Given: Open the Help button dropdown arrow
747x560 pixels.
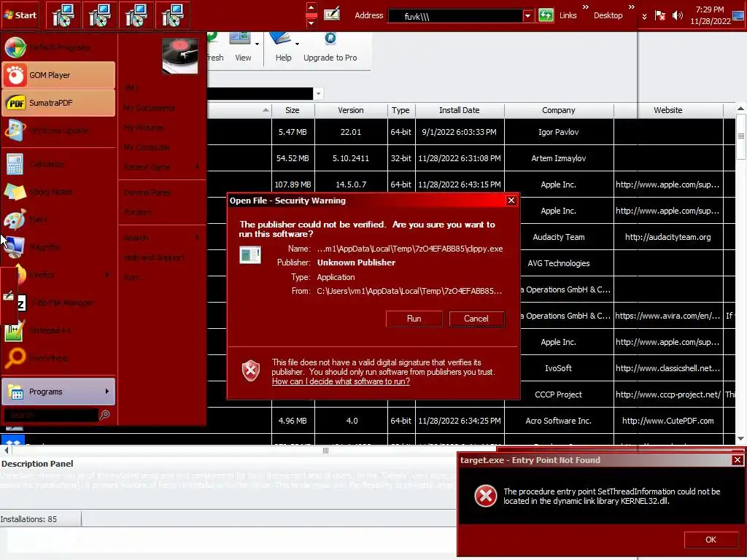Looking at the screenshot, I should 297,44.
